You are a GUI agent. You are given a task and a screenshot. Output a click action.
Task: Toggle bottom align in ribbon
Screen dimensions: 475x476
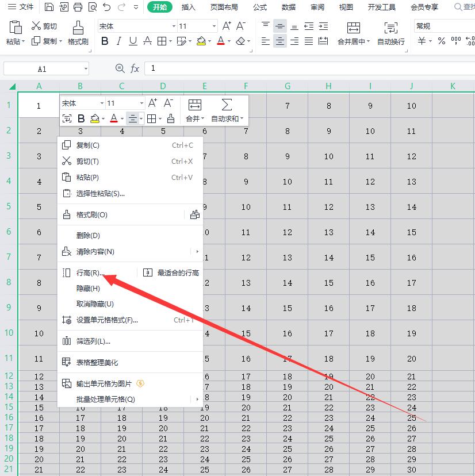point(294,26)
